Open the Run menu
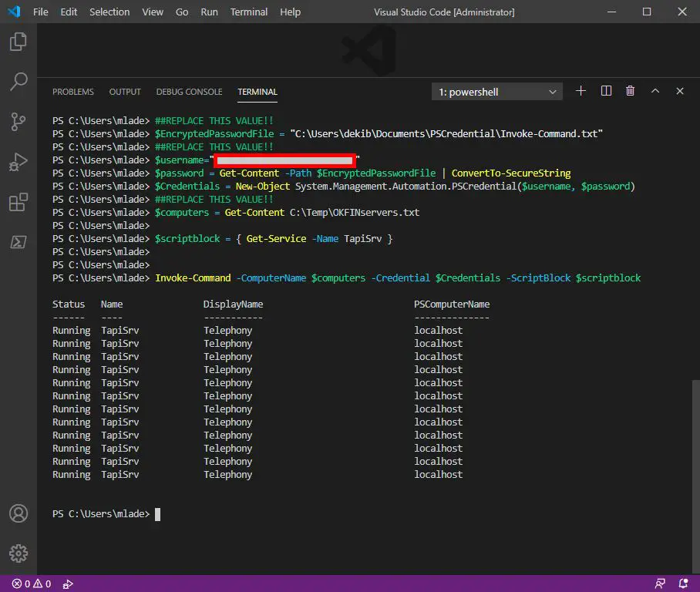 (x=209, y=12)
